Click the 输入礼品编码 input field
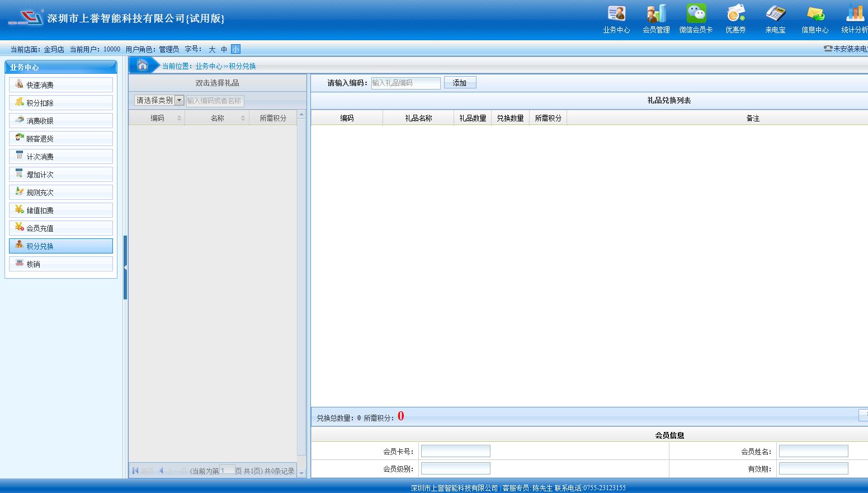868x493 pixels. click(405, 83)
